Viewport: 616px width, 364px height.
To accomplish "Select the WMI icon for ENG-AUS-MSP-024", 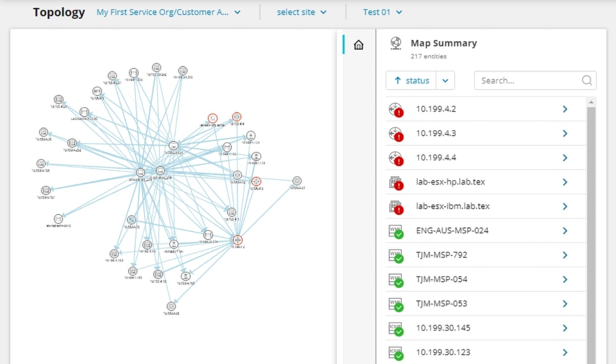I will coord(396,231).
